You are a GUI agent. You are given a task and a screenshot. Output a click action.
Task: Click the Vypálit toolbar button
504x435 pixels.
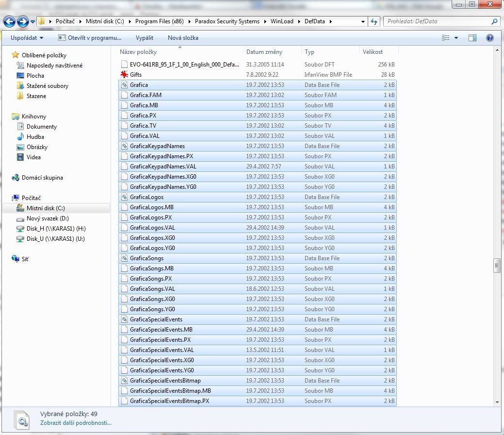point(145,38)
